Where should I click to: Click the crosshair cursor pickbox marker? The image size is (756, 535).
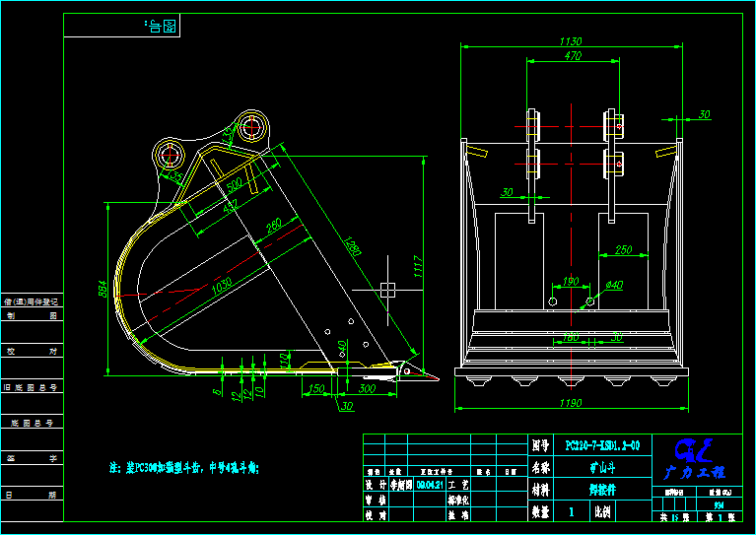point(387,290)
